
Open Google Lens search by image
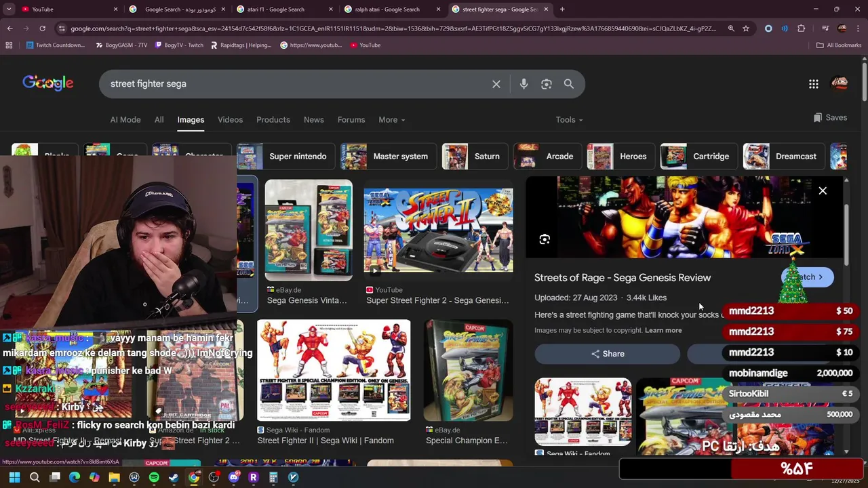[x=547, y=84]
